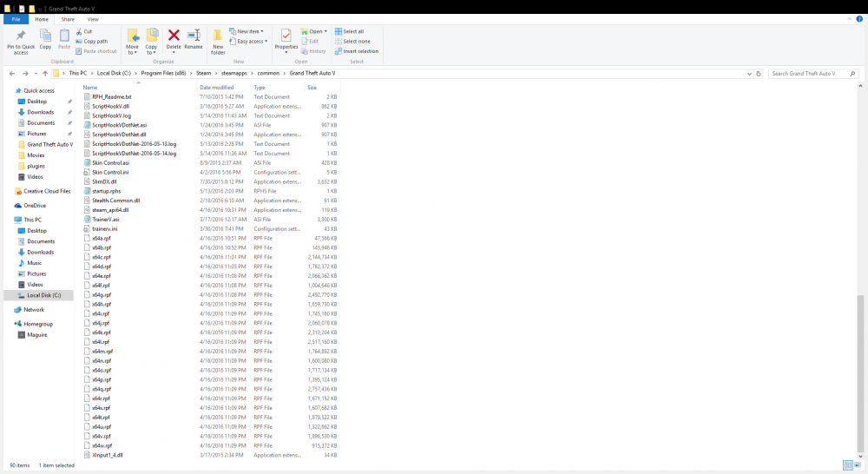Image resolution: width=868 pixels, height=474 pixels.
Task: Open plugins folder in sidebar
Action: (x=36, y=166)
